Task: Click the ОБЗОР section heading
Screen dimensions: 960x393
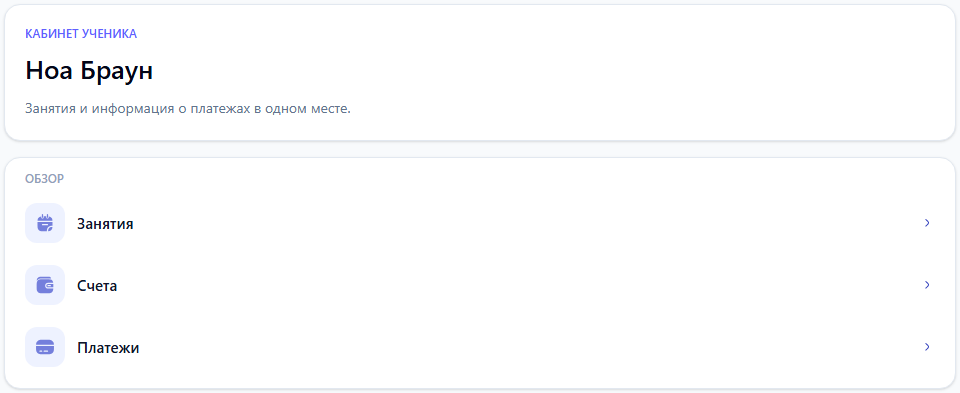Action: tap(45, 179)
